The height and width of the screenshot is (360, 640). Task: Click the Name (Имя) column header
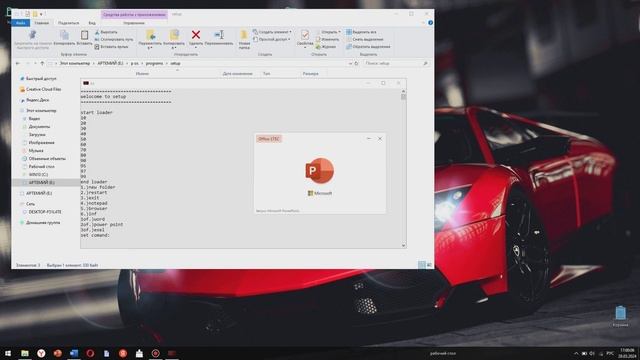pos(142,73)
